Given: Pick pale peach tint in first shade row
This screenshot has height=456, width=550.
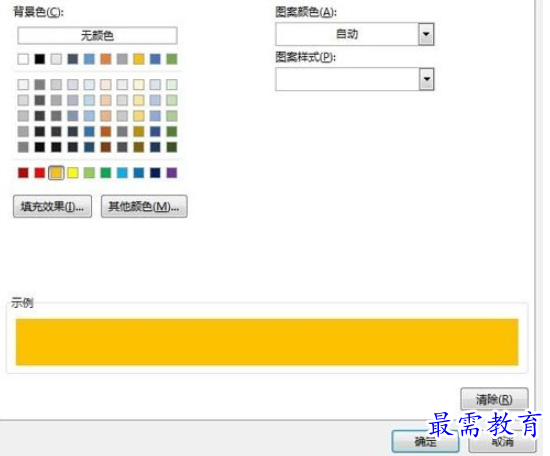Looking at the screenshot, I should tap(106, 84).
